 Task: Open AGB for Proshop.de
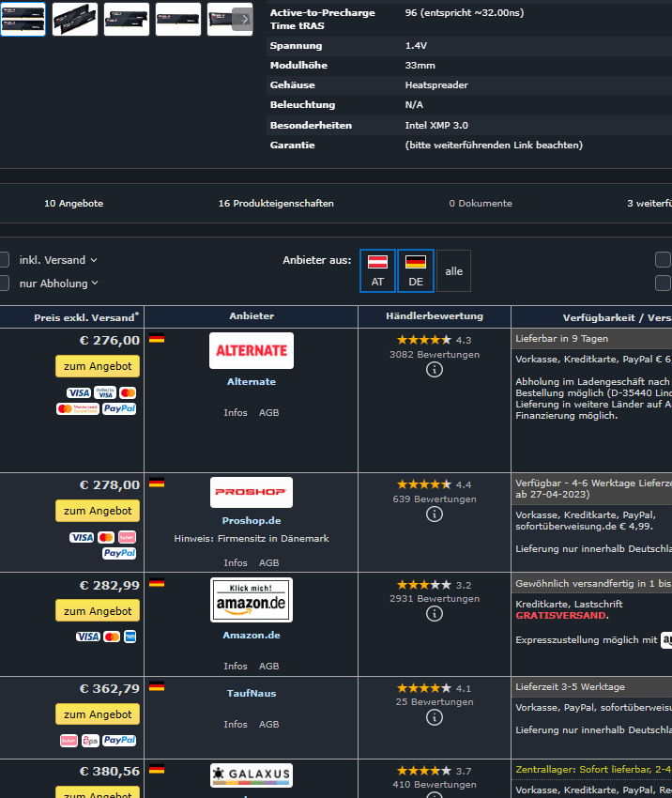click(x=268, y=563)
